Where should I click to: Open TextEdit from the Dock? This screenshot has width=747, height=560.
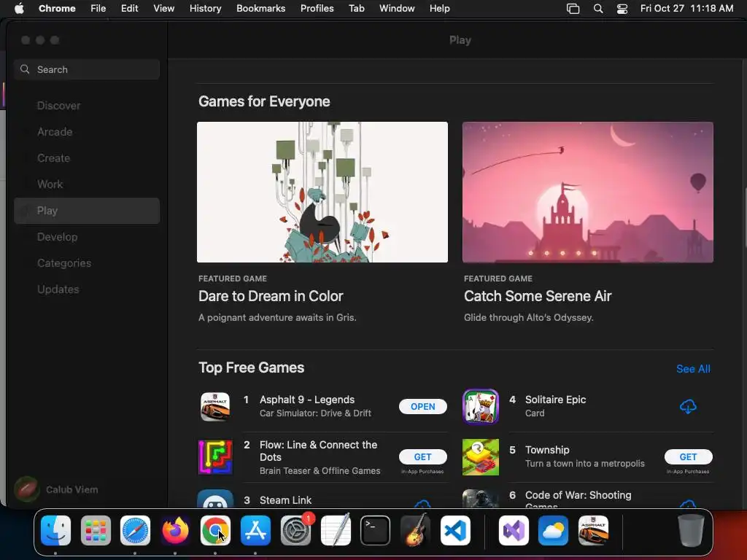[336, 529]
